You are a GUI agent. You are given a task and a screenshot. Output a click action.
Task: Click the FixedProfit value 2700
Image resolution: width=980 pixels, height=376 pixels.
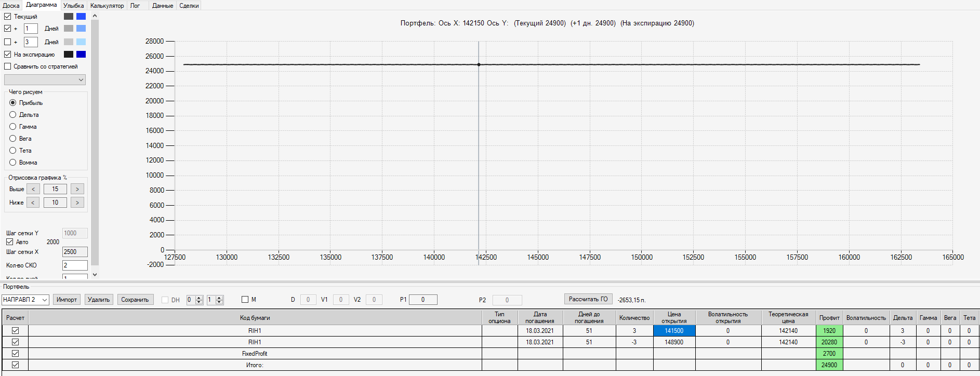[x=829, y=354]
